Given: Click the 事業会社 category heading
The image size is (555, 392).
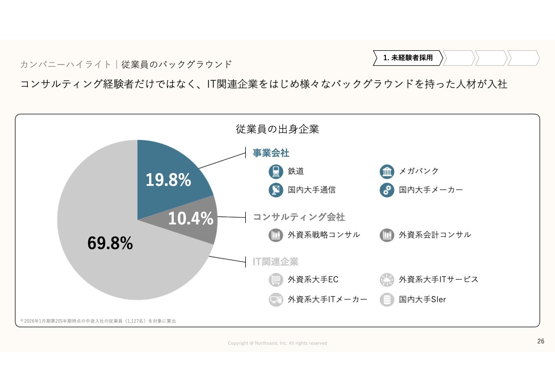Looking at the screenshot, I should tap(271, 153).
